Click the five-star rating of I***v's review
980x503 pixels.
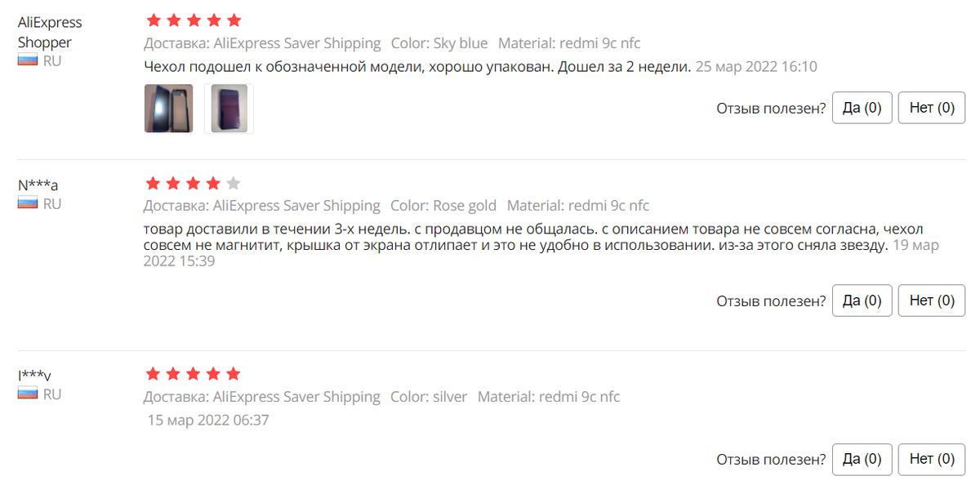point(194,374)
